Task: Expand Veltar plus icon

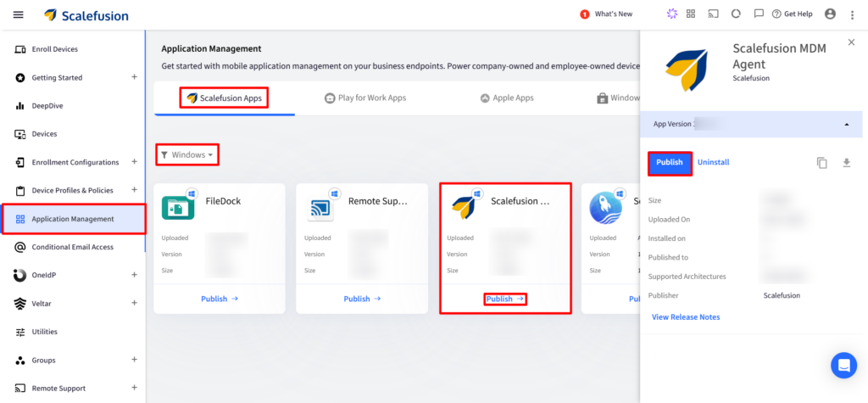Action: click(x=135, y=303)
